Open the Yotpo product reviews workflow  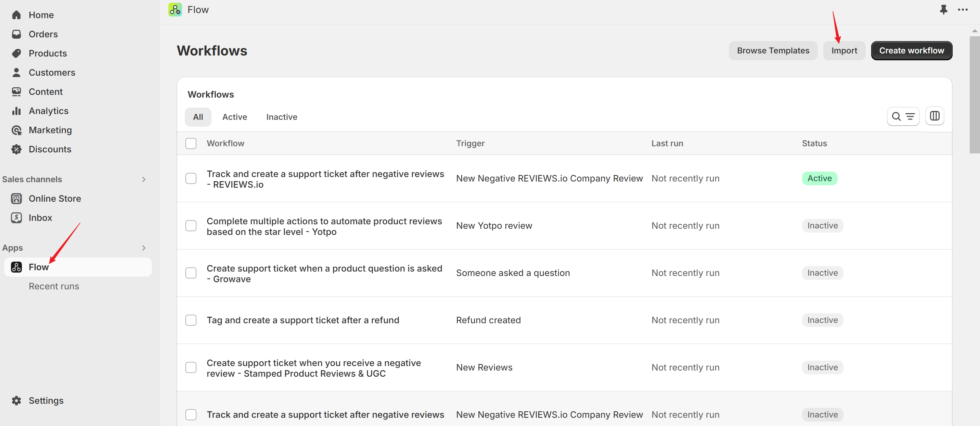click(x=324, y=226)
